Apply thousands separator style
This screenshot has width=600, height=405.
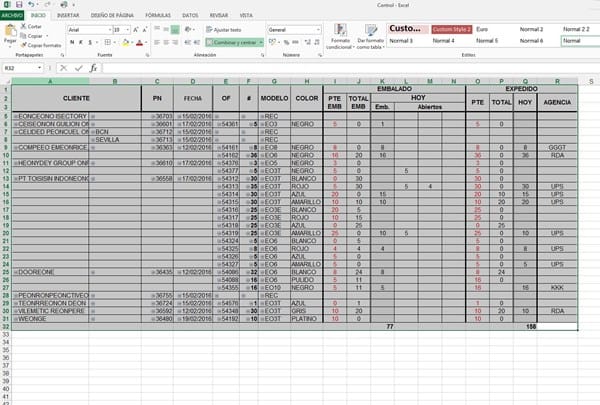[x=295, y=42]
